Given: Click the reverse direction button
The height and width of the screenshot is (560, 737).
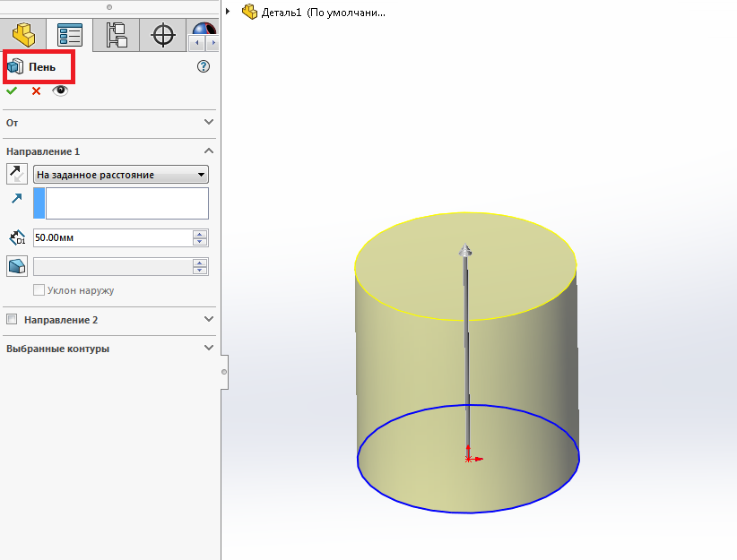Looking at the screenshot, I should pos(17,174).
